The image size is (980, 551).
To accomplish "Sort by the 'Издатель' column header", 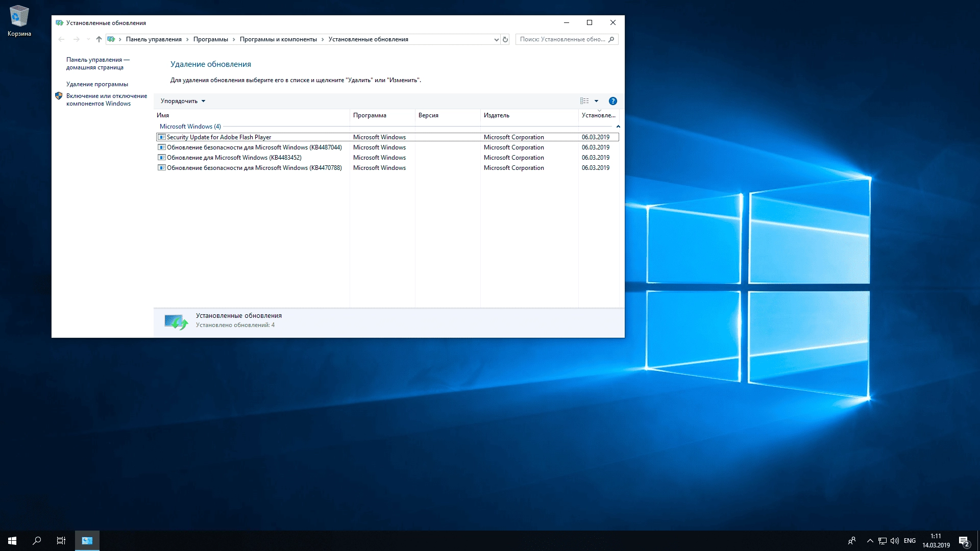I will 529,115.
